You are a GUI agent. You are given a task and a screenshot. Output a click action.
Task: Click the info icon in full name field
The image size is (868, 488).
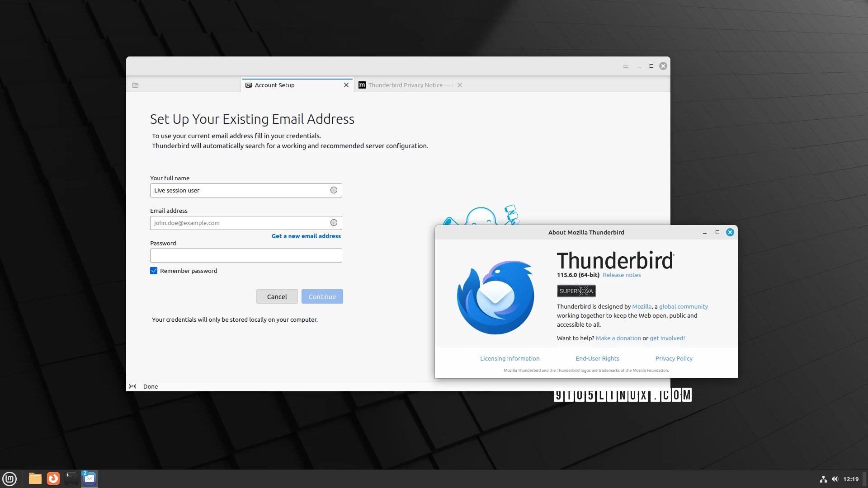(x=334, y=190)
